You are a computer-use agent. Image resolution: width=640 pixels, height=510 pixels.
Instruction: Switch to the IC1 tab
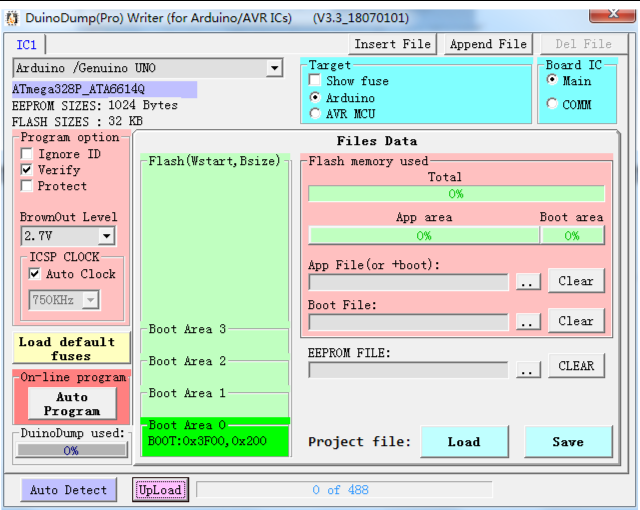tap(26, 44)
